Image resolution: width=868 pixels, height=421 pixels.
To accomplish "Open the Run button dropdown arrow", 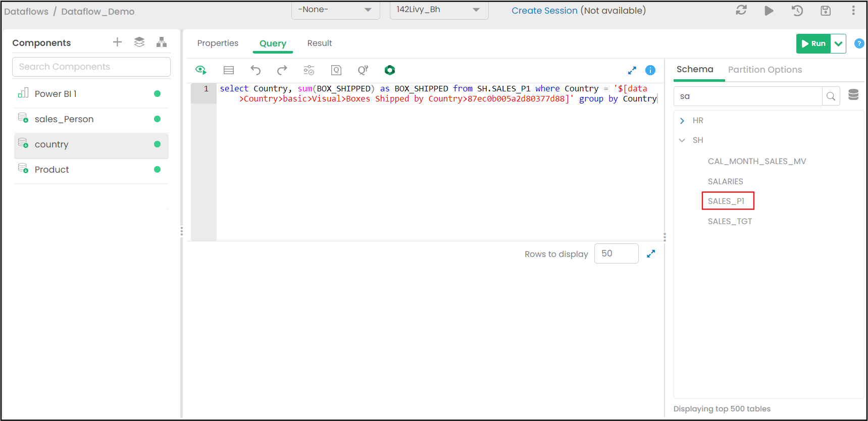I will [838, 44].
